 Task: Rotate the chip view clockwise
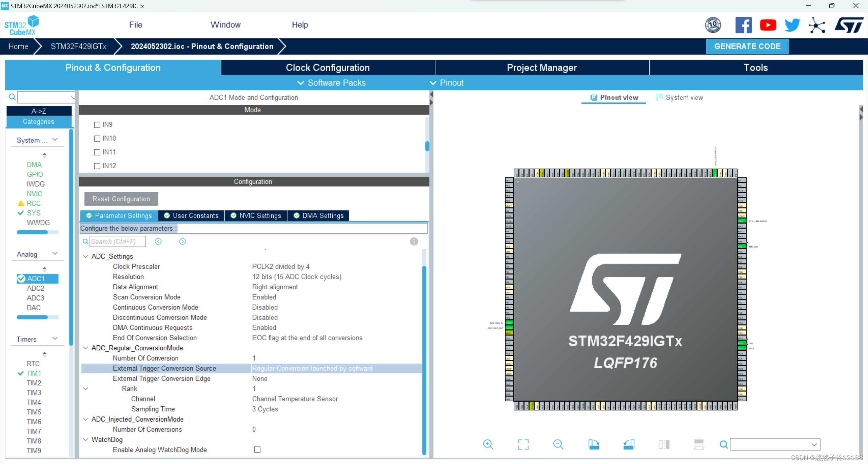(x=595, y=444)
